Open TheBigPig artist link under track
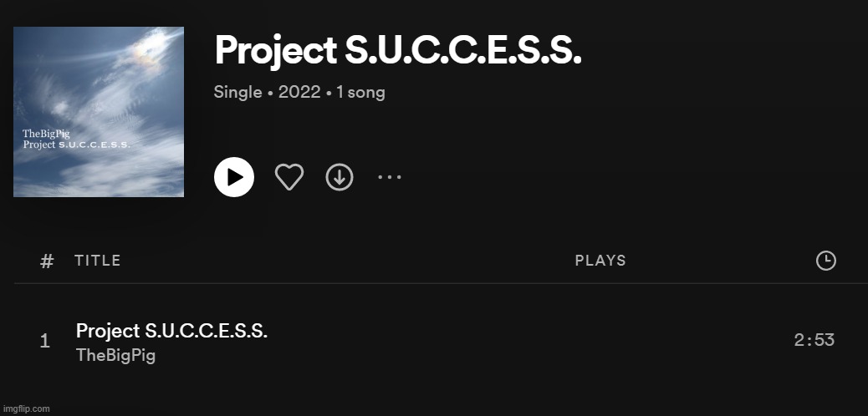Screen dimensions: 868x416 (115, 355)
